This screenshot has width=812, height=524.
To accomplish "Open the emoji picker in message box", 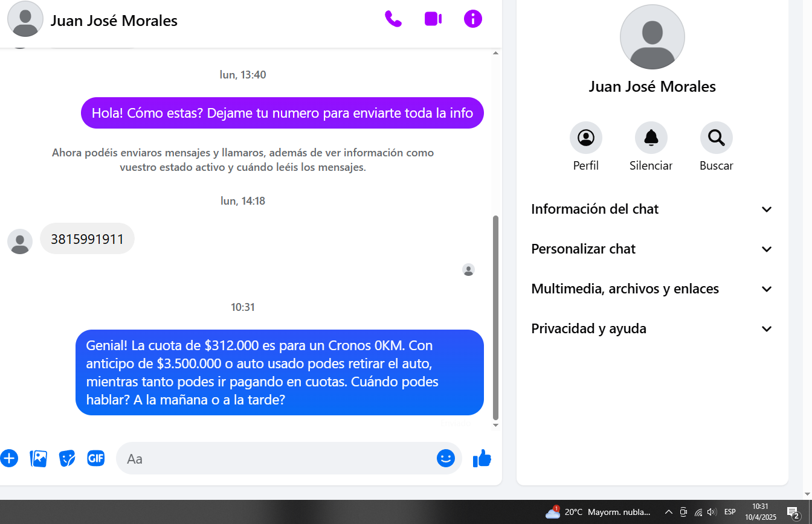I will coord(445,458).
